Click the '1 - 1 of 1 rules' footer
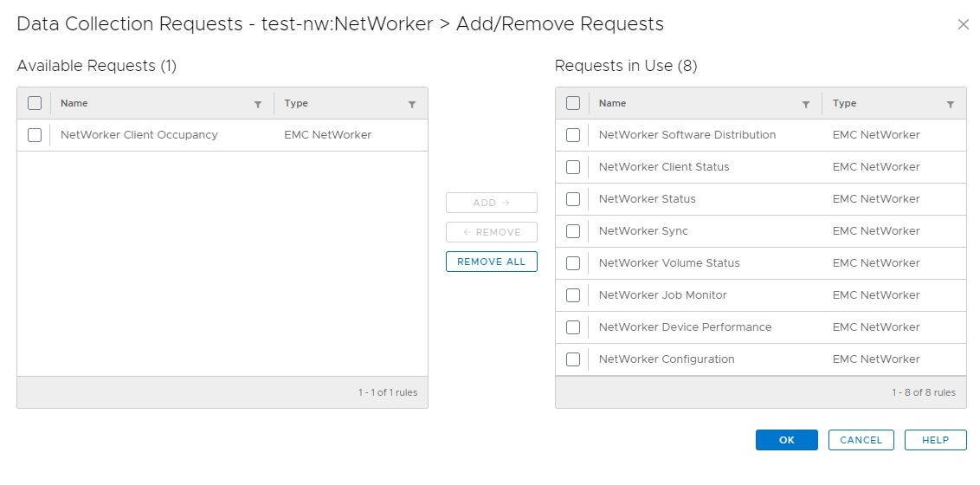Image resolution: width=980 pixels, height=485 pixels. tap(388, 392)
